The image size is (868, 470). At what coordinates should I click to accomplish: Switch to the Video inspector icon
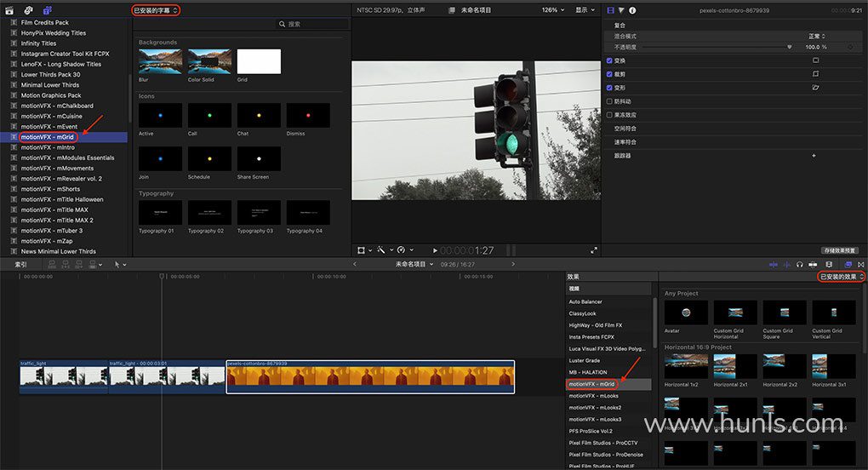pyautogui.click(x=610, y=10)
